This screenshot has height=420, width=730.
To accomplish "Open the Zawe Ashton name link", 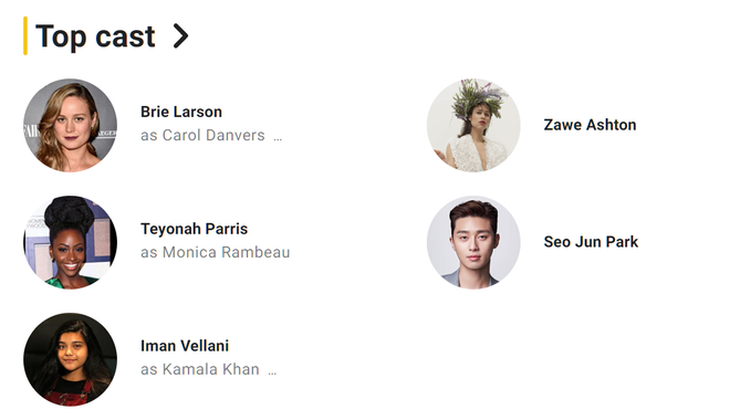I will click(590, 125).
